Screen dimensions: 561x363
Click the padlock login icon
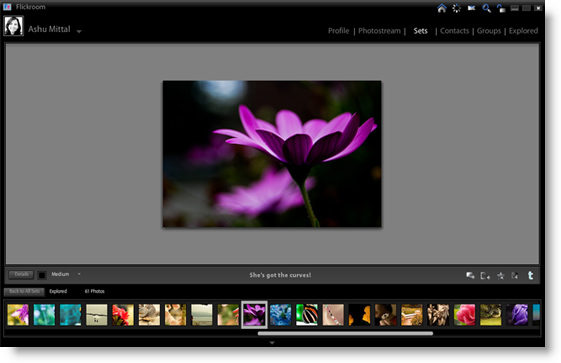click(501, 8)
